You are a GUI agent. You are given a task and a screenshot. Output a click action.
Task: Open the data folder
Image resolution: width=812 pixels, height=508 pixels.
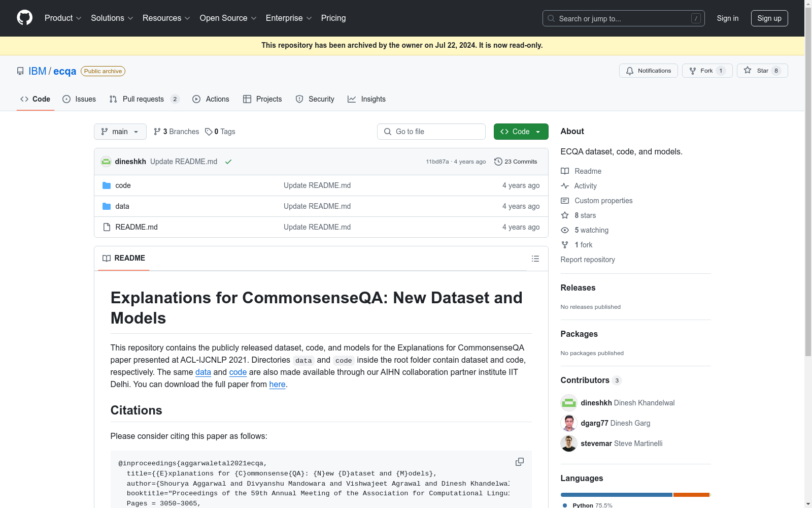point(122,206)
